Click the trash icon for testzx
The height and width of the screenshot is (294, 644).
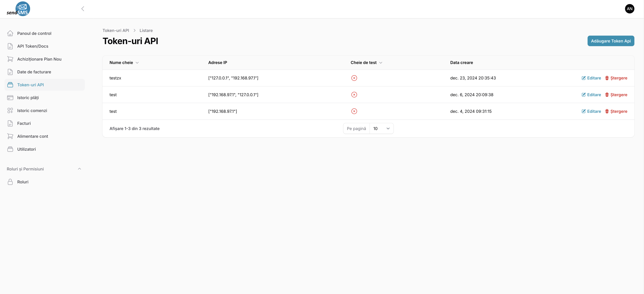click(607, 78)
